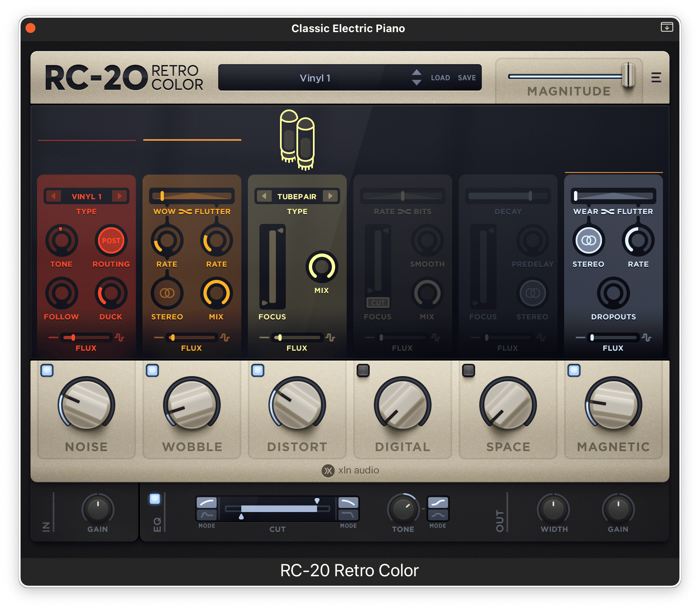Select the lower high-cut mode shape

pyautogui.click(x=348, y=515)
